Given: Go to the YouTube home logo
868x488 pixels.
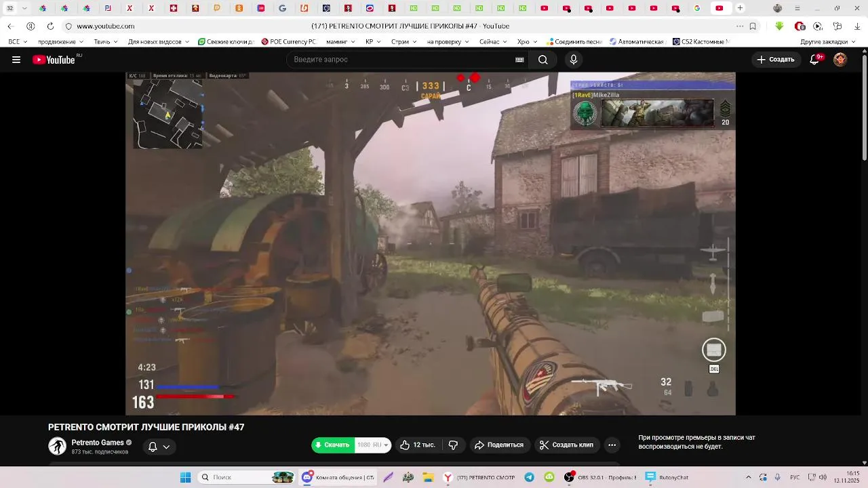Looking at the screenshot, I should (54, 60).
